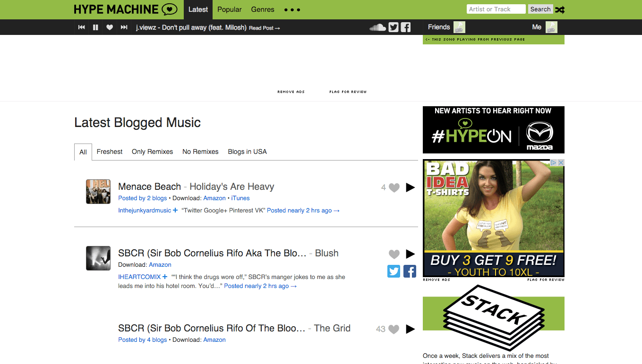Open 'Posted by 4 blogs' link
Image resolution: width=642 pixels, height=364 pixels.
coord(143,340)
